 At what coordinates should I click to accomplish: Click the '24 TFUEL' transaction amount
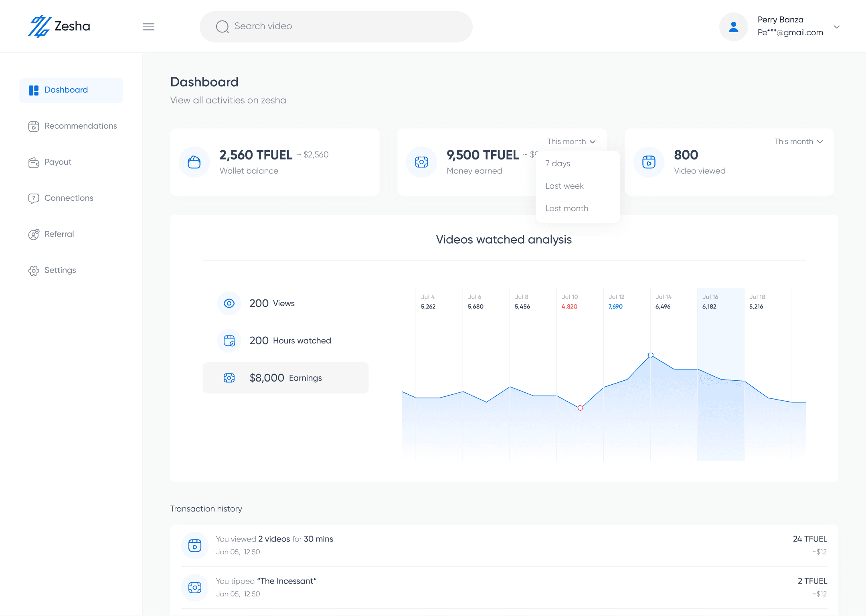(810, 539)
